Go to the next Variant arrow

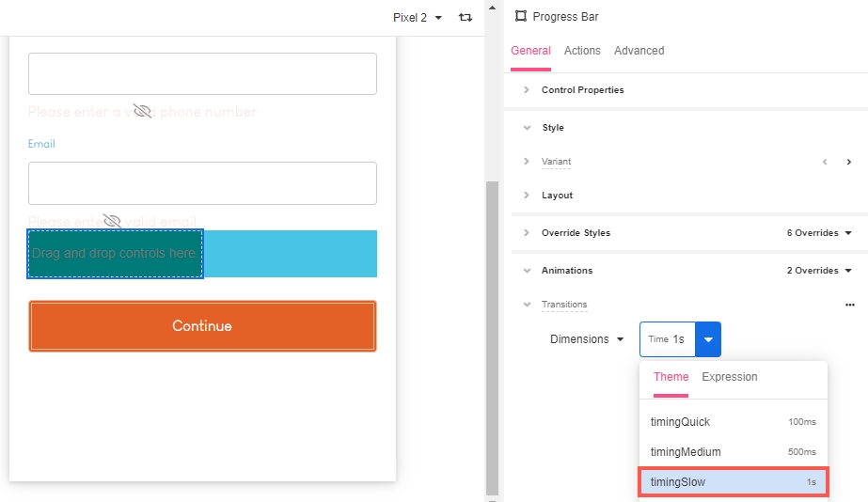[848, 162]
